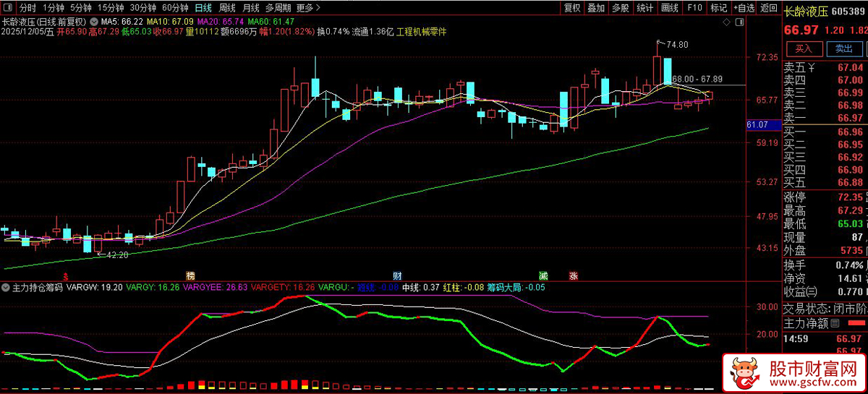Click the 涨停 limit-up value 72.35
The image size is (868, 394).
[x=850, y=197]
